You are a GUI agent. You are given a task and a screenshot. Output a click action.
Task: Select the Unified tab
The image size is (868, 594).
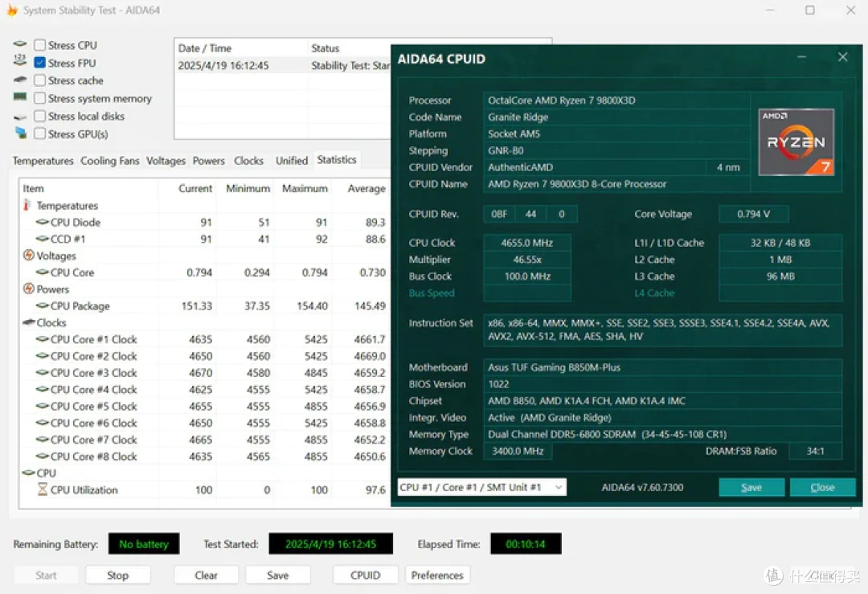click(x=292, y=161)
